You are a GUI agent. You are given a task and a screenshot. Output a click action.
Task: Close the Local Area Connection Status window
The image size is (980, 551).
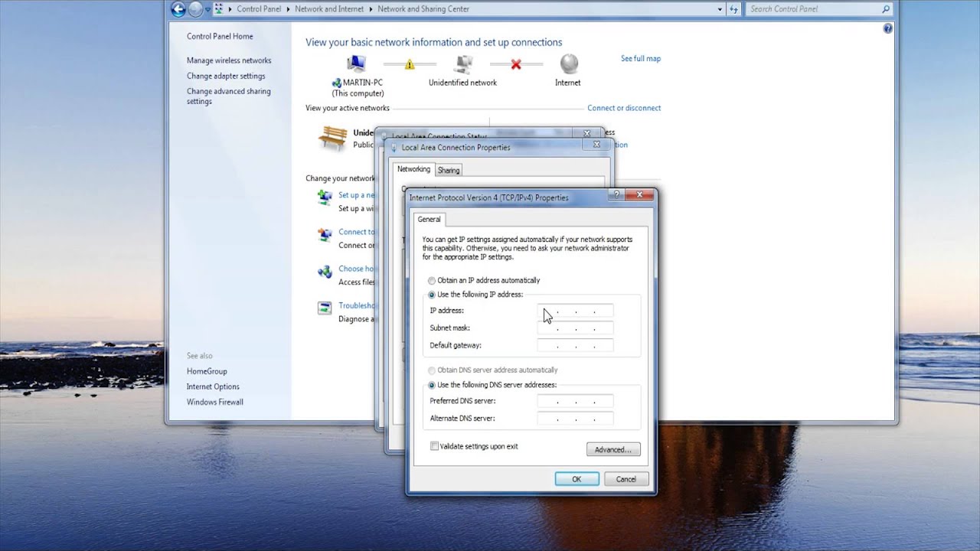tap(587, 133)
